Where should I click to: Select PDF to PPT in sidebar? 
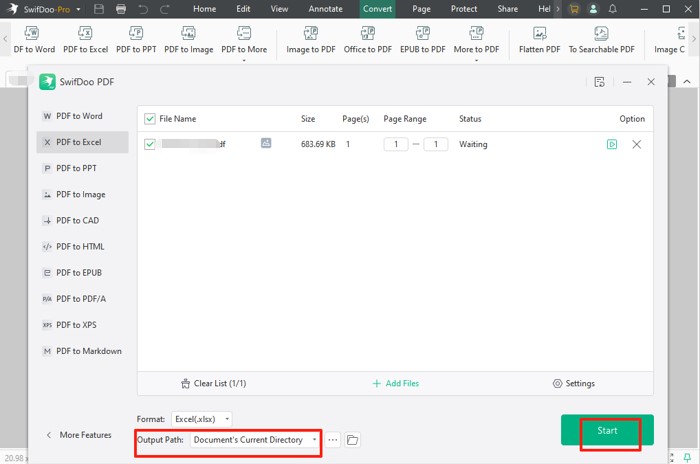tap(83, 168)
